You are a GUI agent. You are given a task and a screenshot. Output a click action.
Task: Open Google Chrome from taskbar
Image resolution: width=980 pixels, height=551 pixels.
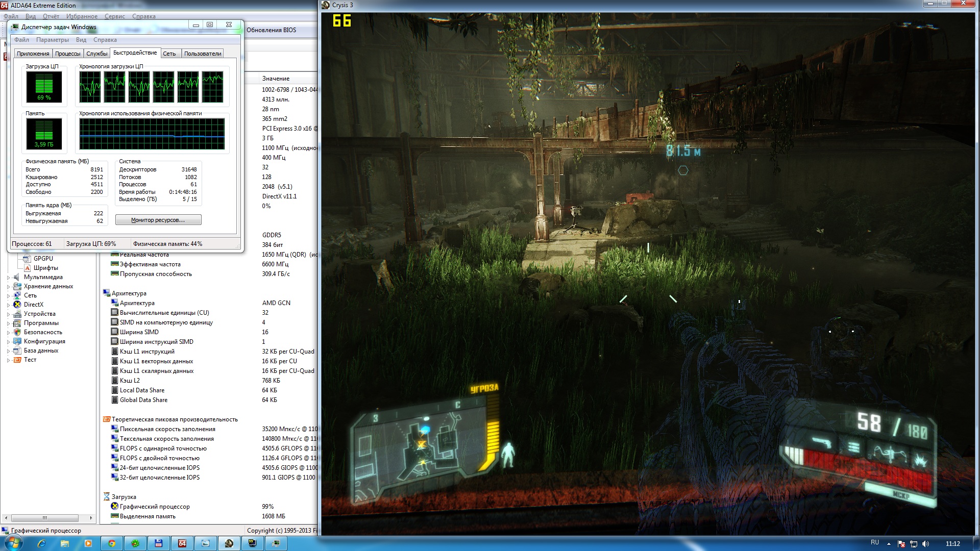111,543
